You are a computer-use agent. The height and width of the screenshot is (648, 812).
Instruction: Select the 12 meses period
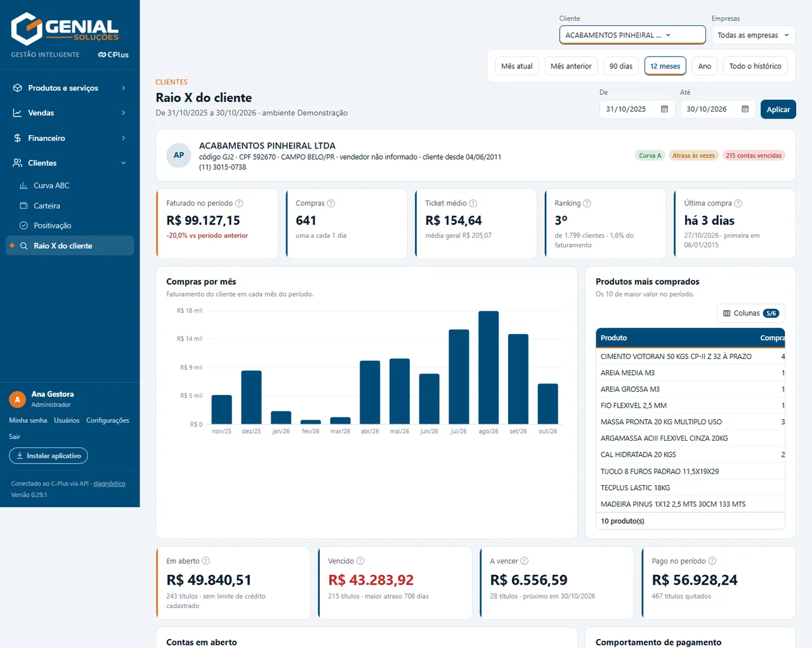(x=665, y=66)
